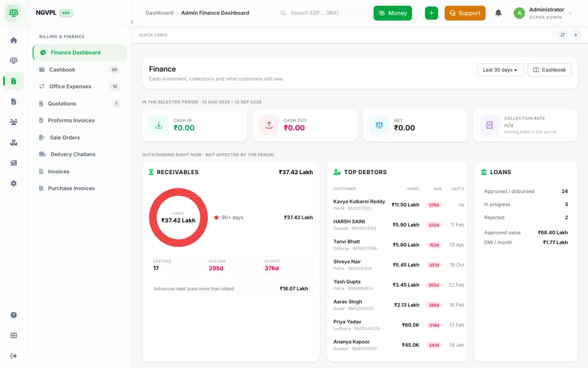
Task: Open the Last 30 days dropdown
Action: click(x=501, y=70)
